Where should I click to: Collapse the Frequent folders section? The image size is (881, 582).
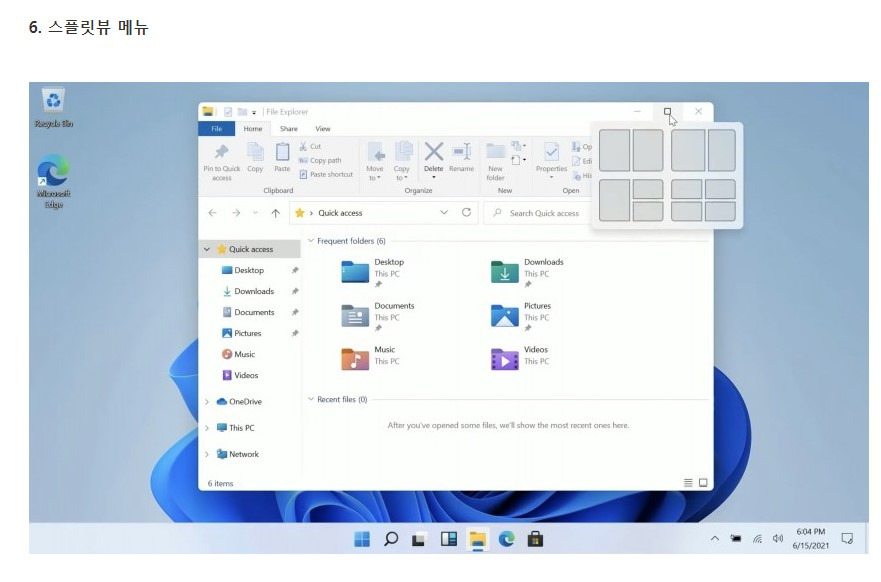pos(310,241)
